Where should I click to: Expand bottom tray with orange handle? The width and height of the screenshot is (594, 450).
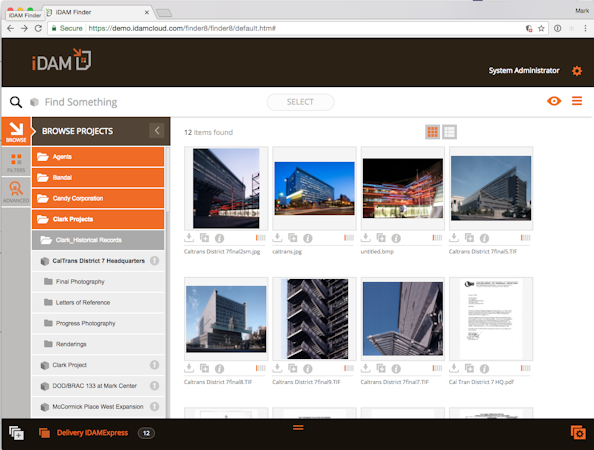(x=298, y=428)
